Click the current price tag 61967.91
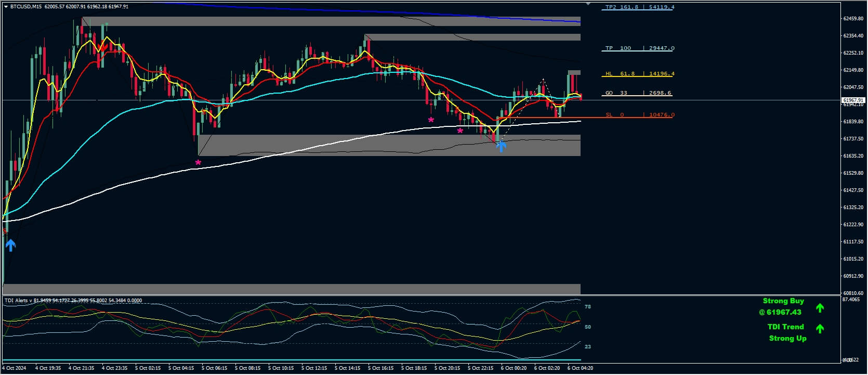The height and width of the screenshot is (375, 868). [x=853, y=100]
